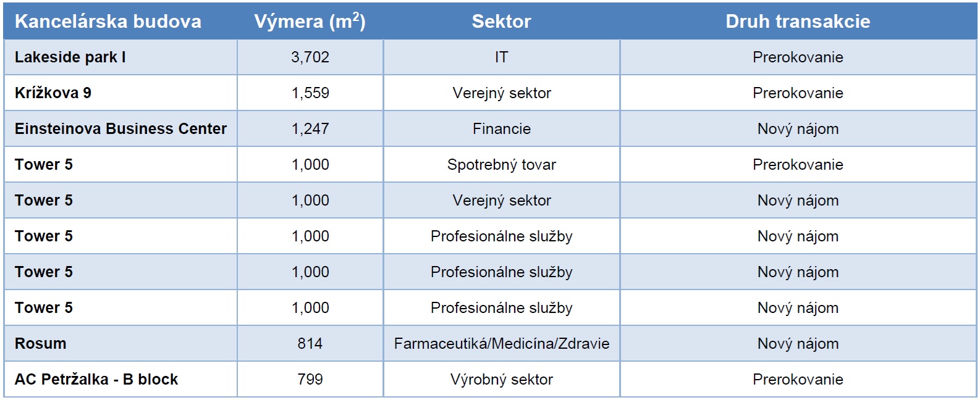Click Prerokovanie in the Lakeside park I row
The height and width of the screenshot is (400, 980).
[x=798, y=57]
